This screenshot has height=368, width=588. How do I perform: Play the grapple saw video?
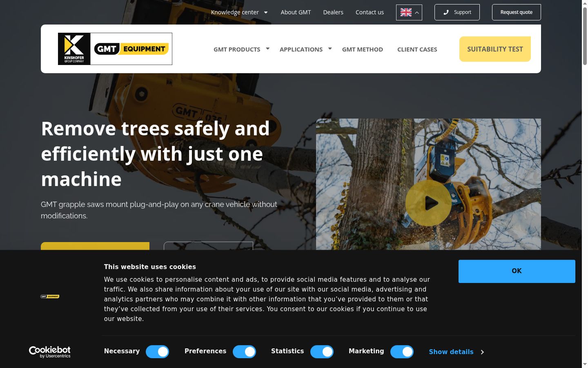click(428, 203)
